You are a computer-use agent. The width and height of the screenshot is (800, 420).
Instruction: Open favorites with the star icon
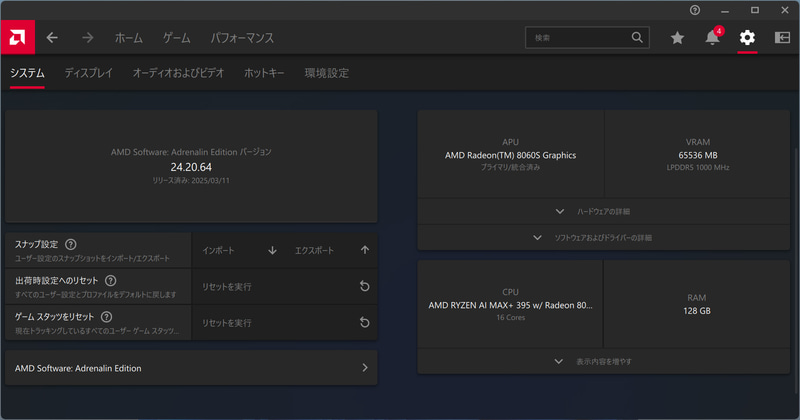point(677,37)
